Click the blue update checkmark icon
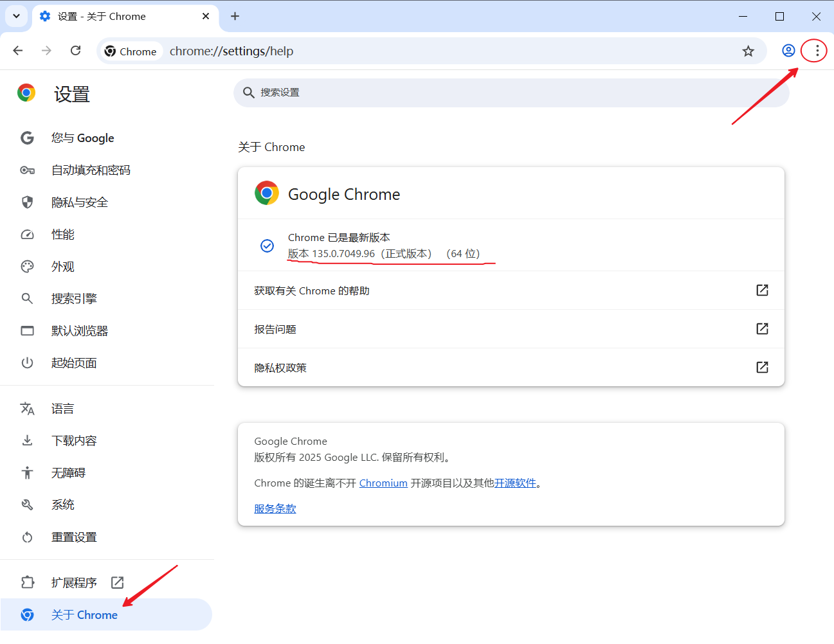 coord(267,246)
